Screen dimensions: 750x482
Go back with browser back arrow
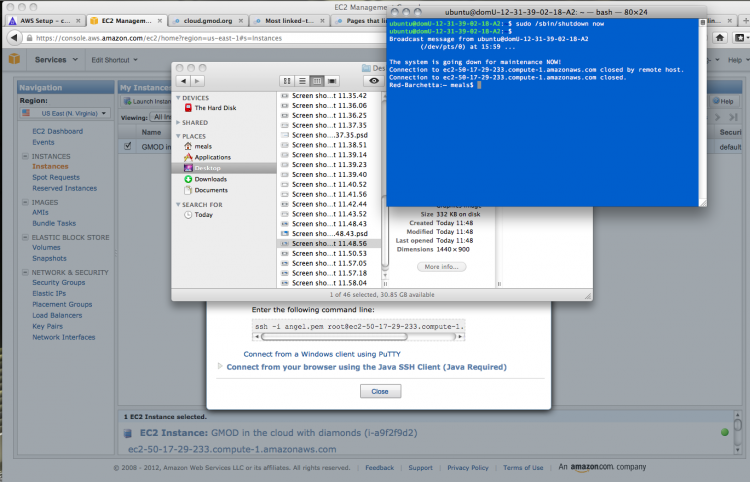14,38
